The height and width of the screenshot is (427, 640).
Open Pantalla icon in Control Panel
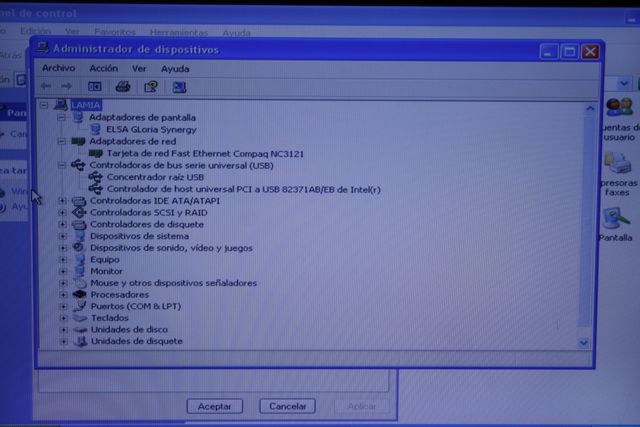point(617,219)
